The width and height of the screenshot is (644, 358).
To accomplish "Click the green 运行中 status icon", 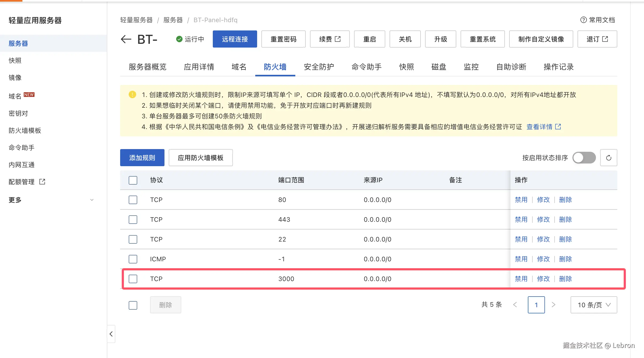I will click(x=179, y=39).
